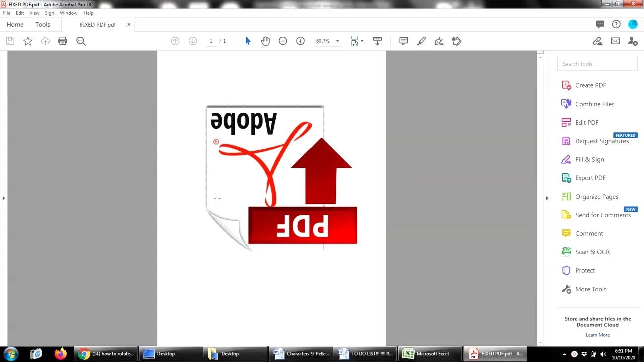Open the Window menu

point(68,13)
